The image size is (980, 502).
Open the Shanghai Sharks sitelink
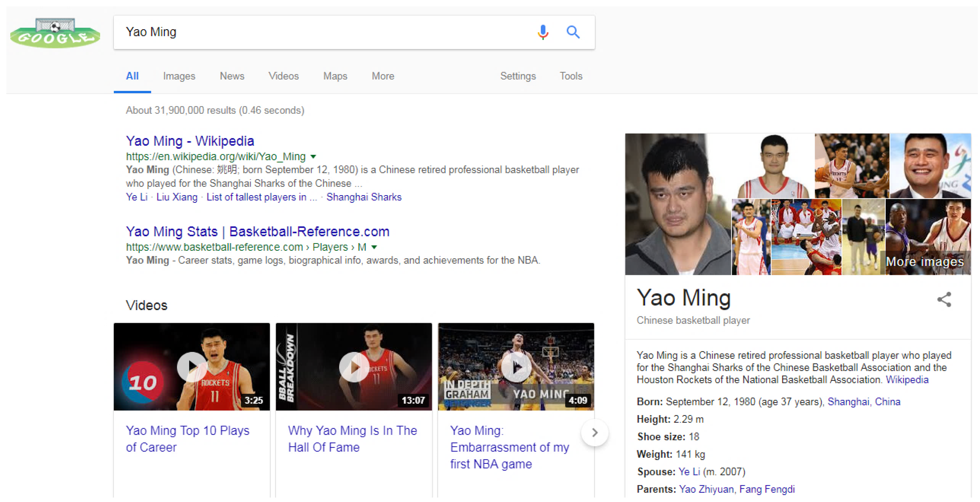[364, 197]
